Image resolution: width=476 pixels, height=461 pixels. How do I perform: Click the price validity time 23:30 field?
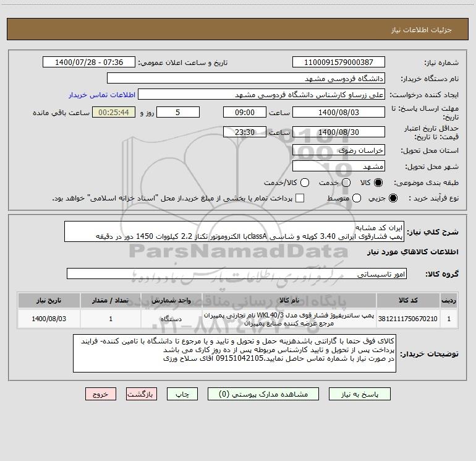[x=245, y=132]
